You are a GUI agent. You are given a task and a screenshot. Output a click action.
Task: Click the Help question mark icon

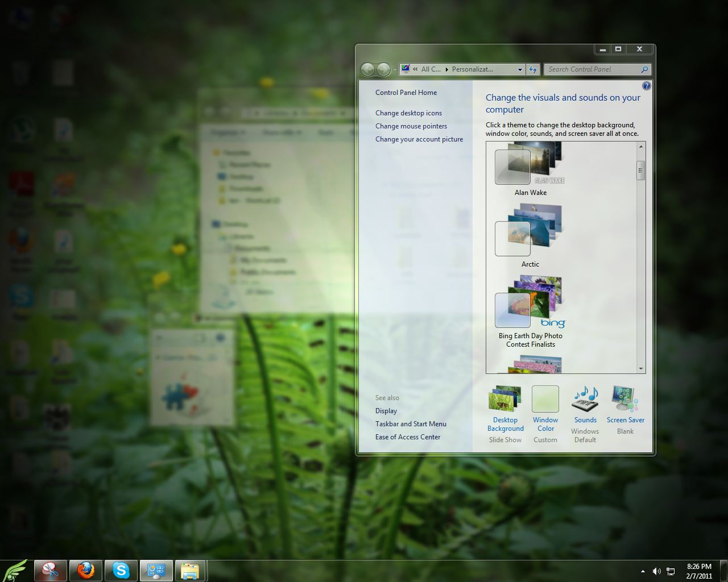pyautogui.click(x=647, y=86)
